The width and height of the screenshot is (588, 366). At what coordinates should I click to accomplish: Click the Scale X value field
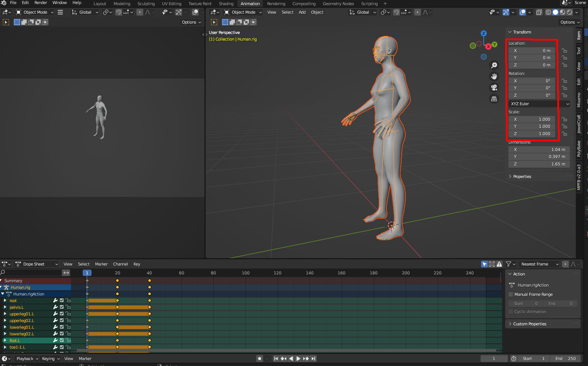pyautogui.click(x=532, y=119)
